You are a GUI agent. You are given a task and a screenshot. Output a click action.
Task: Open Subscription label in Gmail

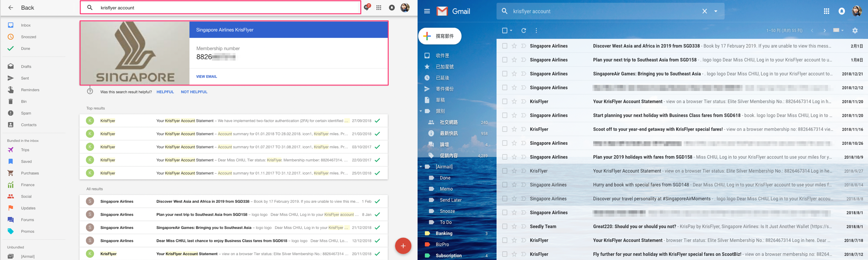coord(448,255)
